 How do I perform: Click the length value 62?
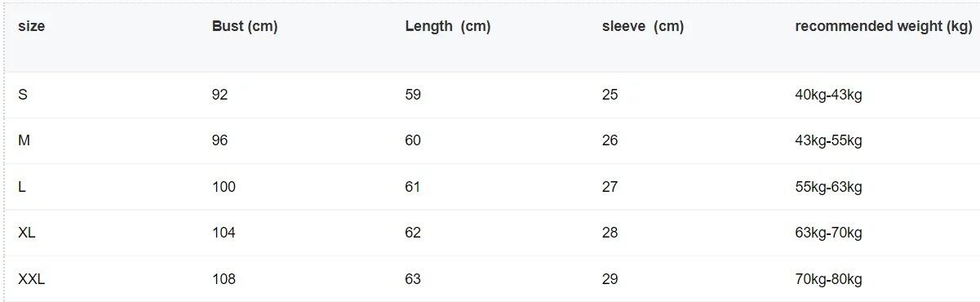tap(413, 233)
